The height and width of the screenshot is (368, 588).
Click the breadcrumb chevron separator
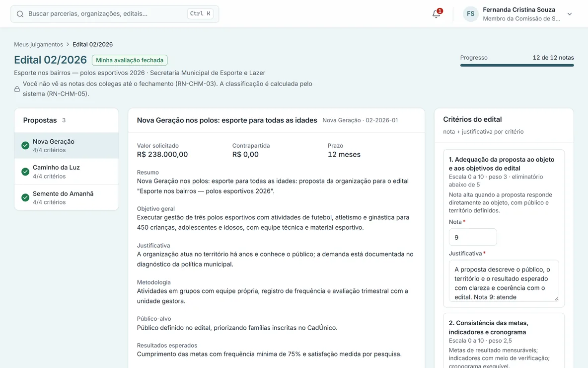(68, 44)
